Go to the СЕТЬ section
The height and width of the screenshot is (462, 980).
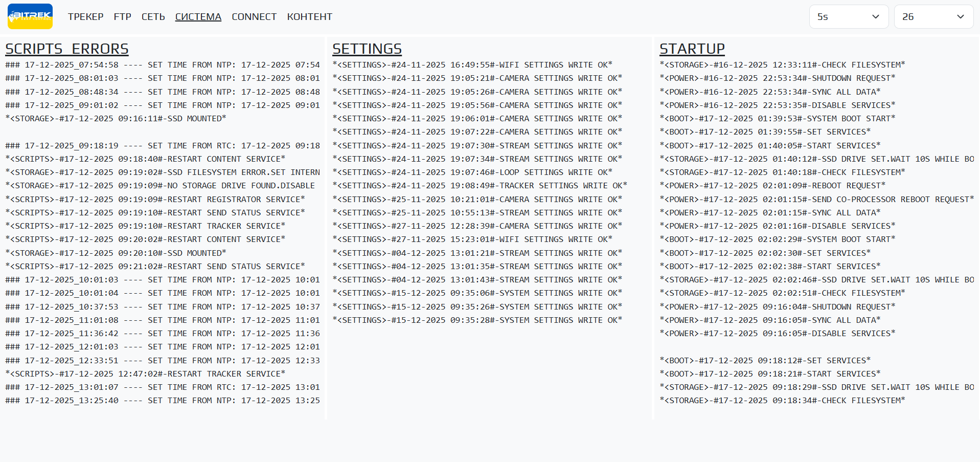coord(153,17)
